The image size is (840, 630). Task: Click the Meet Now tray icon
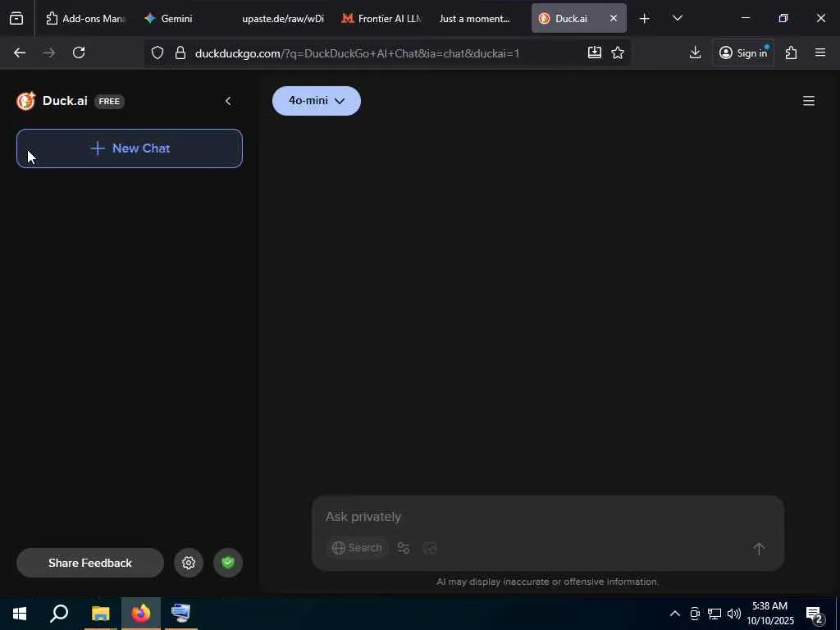(x=695, y=614)
